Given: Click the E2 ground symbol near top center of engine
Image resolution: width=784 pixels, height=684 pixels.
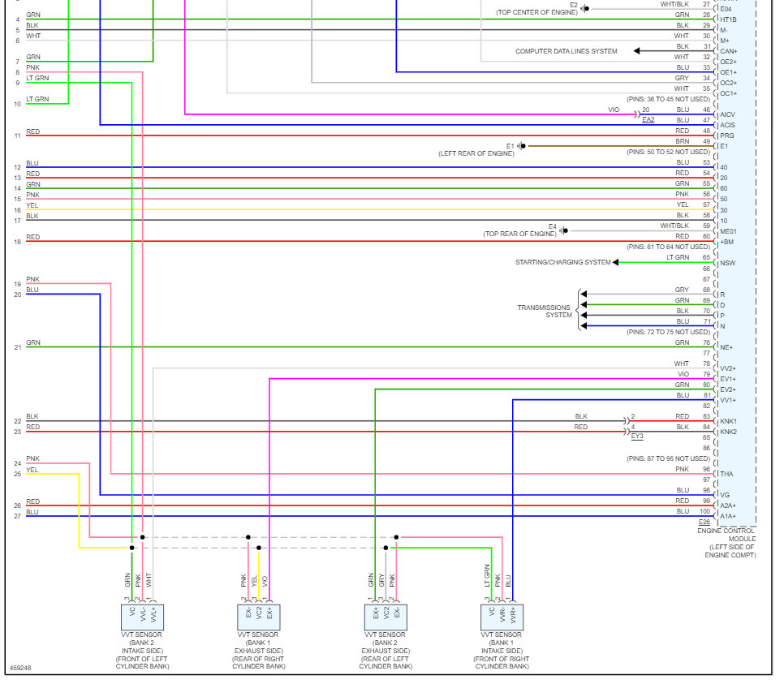Looking at the screenshot, I should click(584, 8).
